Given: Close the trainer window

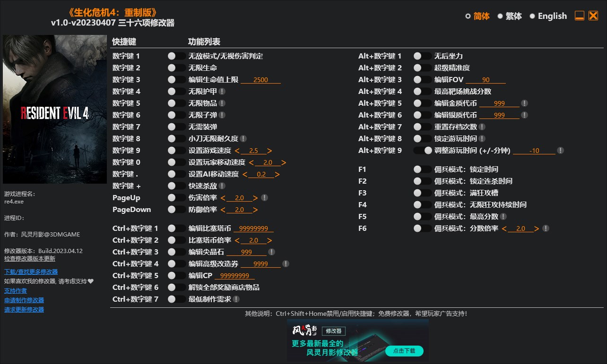Looking at the screenshot, I should tap(593, 16).
